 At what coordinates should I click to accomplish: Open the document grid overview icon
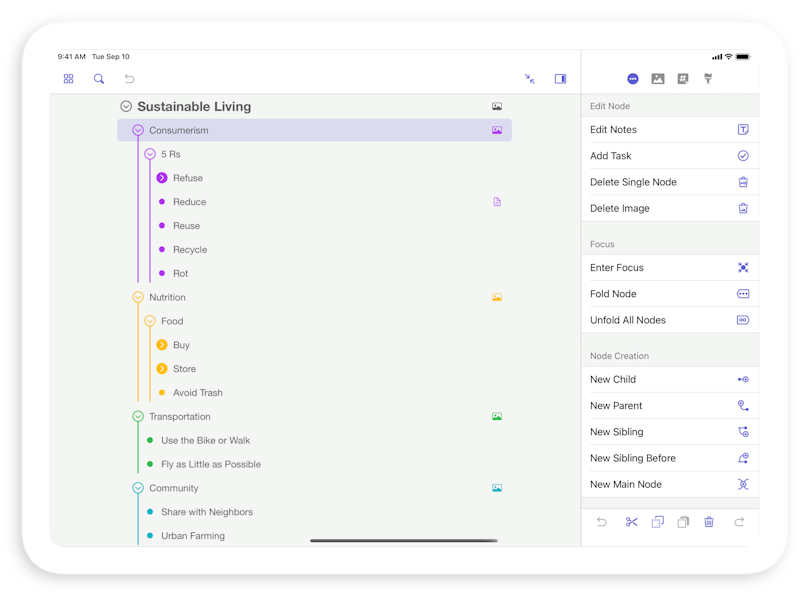[x=68, y=79]
